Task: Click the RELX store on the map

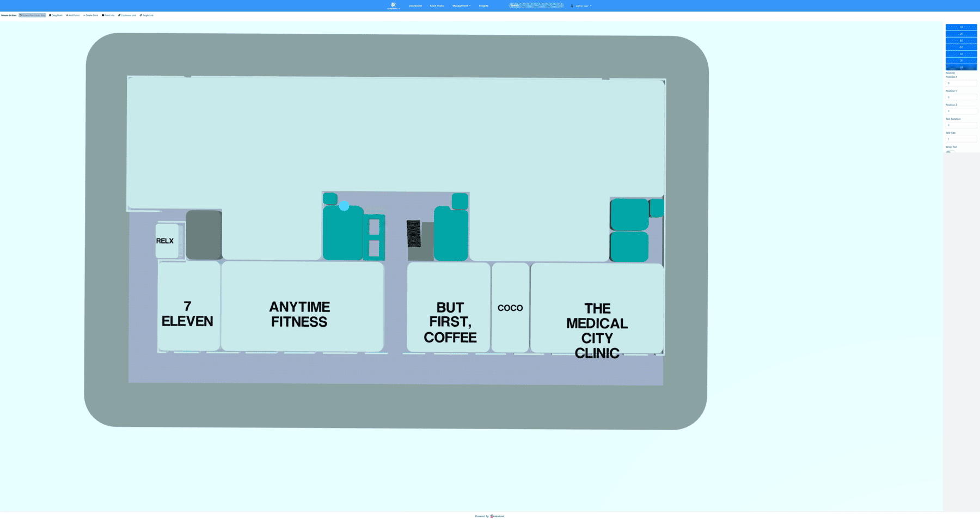Action: [167, 241]
